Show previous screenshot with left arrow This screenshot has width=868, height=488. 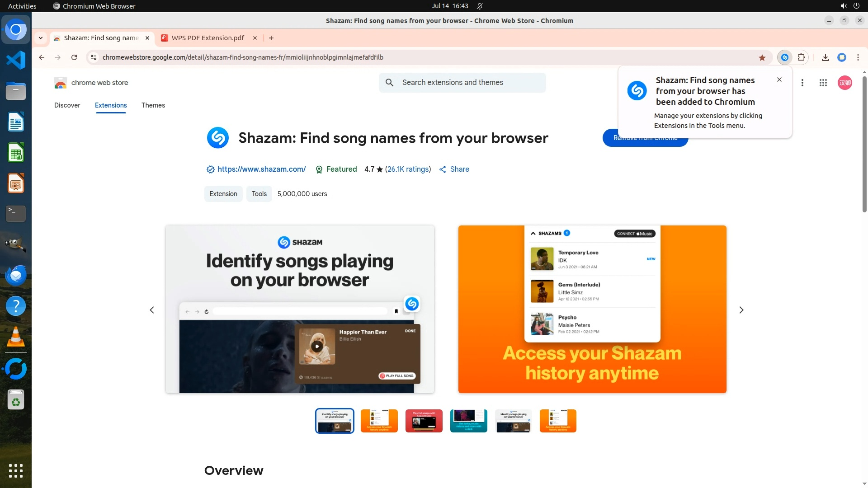pos(152,310)
